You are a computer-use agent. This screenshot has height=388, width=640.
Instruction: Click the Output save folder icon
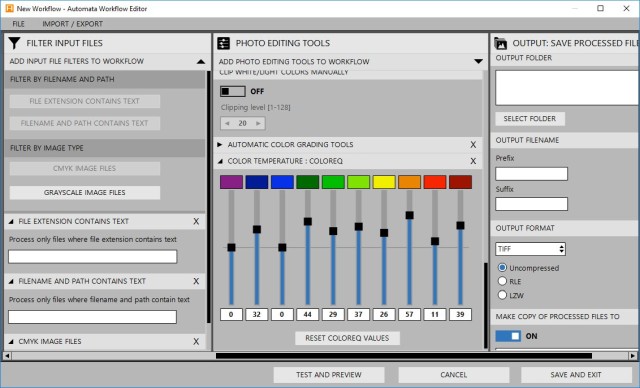click(500, 43)
